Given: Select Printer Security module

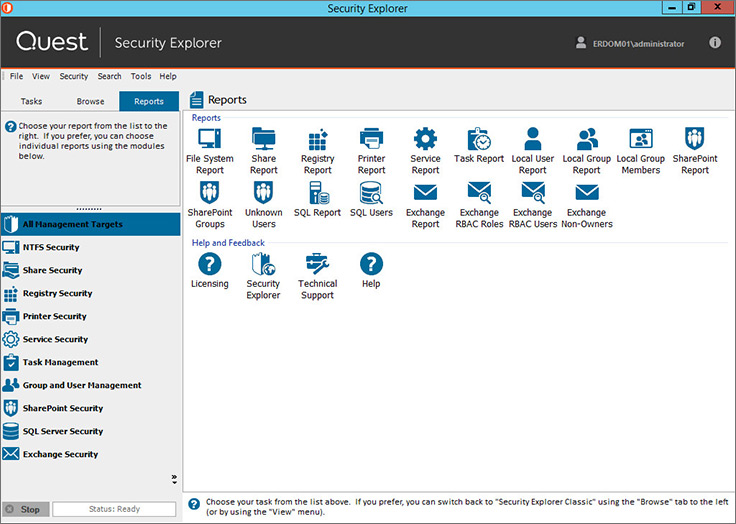Looking at the screenshot, I should (x=90, y=316).
